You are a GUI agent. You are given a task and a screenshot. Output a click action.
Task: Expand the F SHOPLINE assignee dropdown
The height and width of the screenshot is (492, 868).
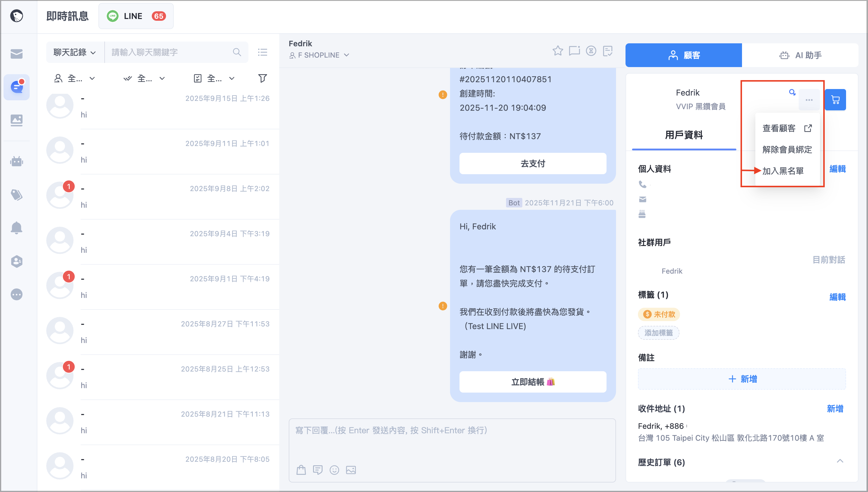tap(319, 55)
